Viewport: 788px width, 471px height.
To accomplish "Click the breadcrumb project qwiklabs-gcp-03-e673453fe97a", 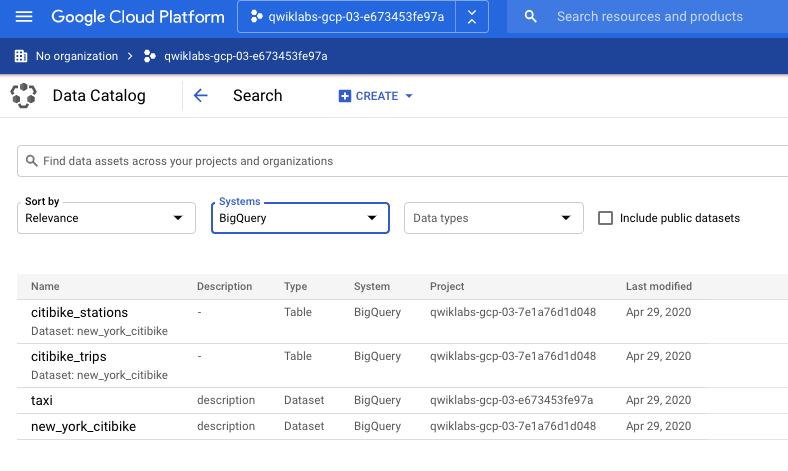I will click(x=246, y=56).
